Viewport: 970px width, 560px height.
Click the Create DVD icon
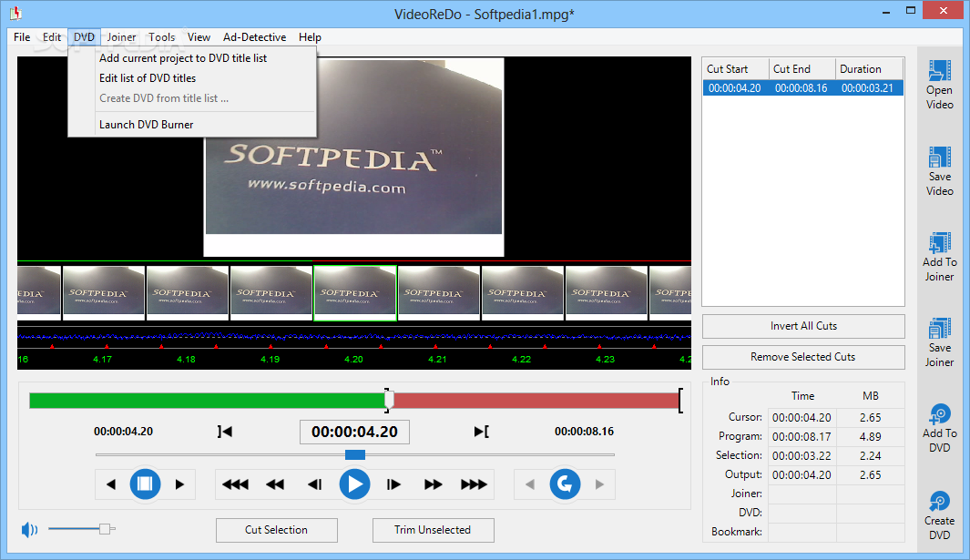(x=939, y=501)
